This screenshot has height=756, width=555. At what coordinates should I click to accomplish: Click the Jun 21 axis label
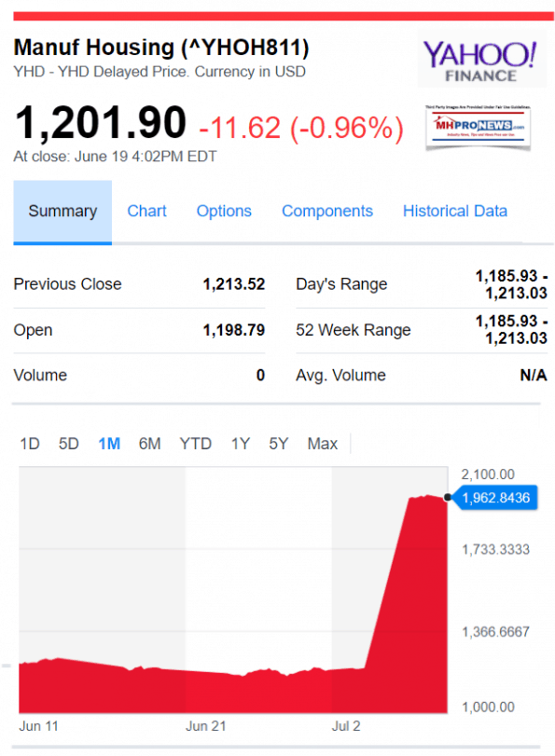206,726
